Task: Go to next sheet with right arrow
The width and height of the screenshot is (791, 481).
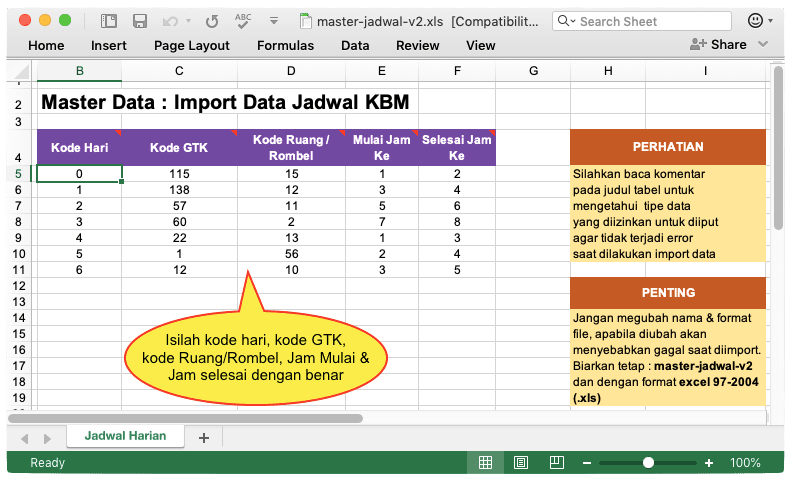Action: pos(47,438)
